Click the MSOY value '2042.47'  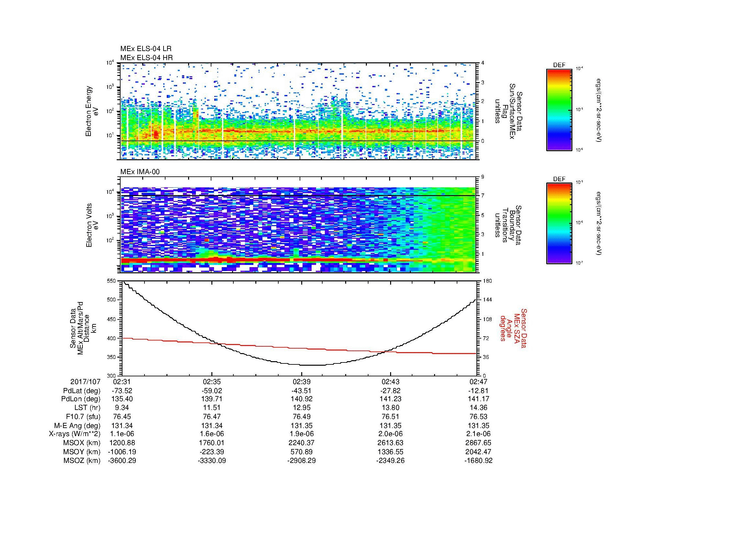point(478,452)
